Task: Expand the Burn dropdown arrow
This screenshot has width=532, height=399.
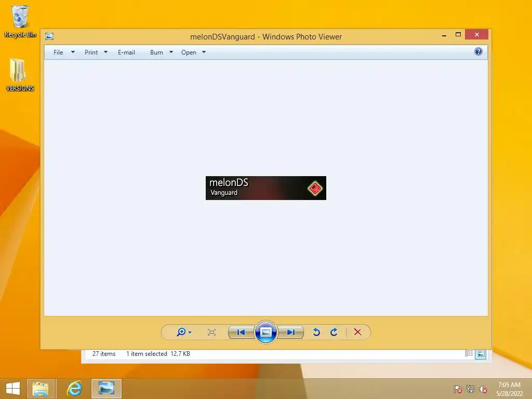Action: pyautogui.click(x=171, y=52)
